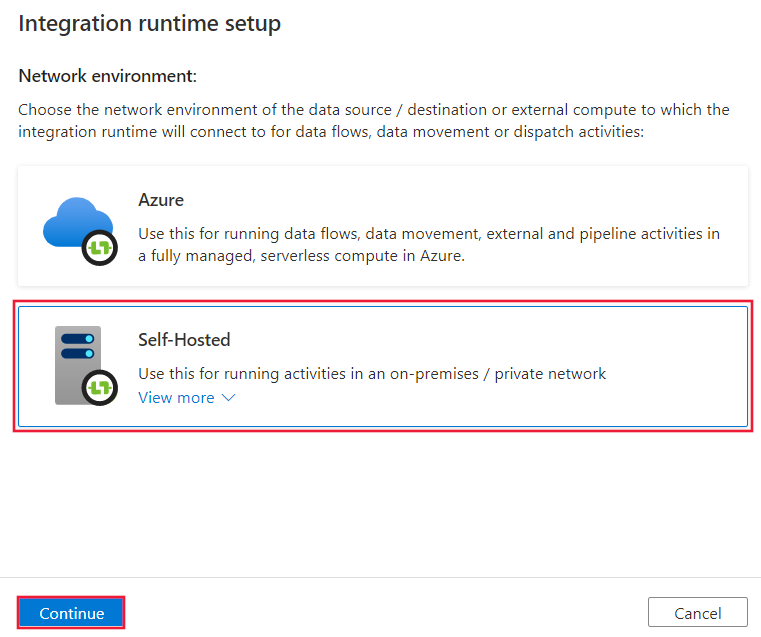Open the View more link under Self-Hosted
Image resolution: width=761 pixels, height=637 pixels.
tap(176, 398)
